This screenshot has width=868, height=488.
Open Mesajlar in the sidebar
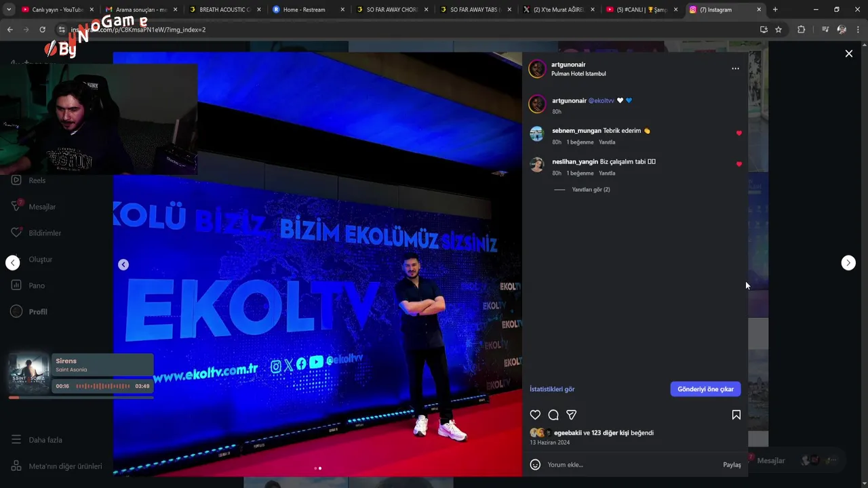[33, 207]
